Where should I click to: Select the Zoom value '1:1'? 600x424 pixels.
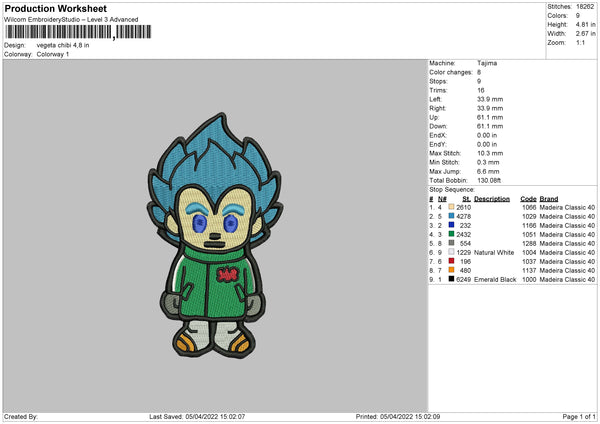pos(580,42)
